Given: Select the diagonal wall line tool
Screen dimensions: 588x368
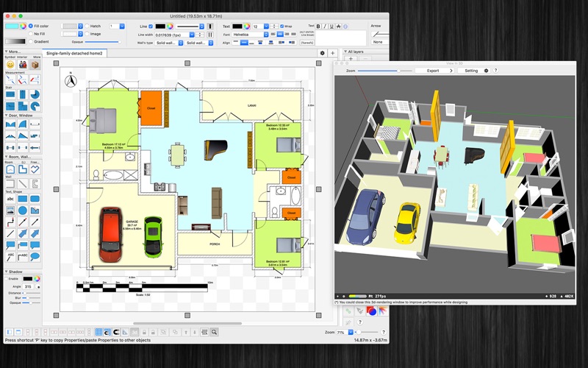Looking at the screenshot, I should tap(23, 183).
